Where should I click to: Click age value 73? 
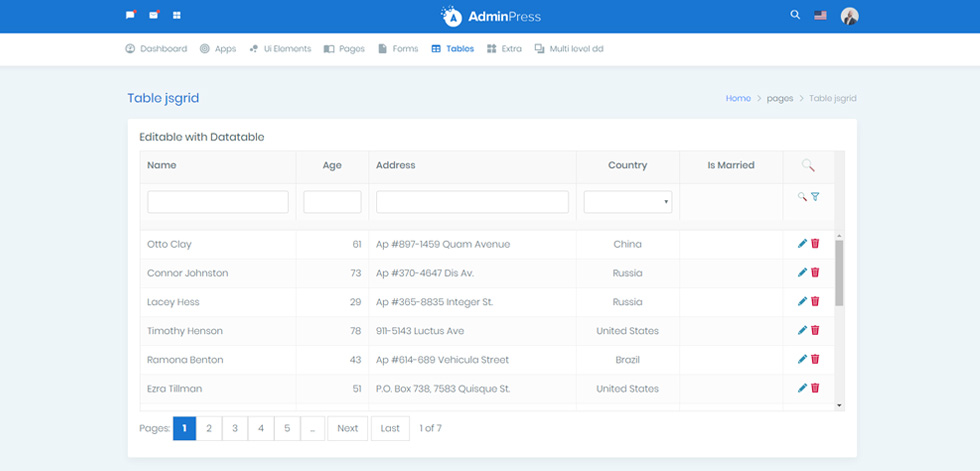click(x=356, y=273)
